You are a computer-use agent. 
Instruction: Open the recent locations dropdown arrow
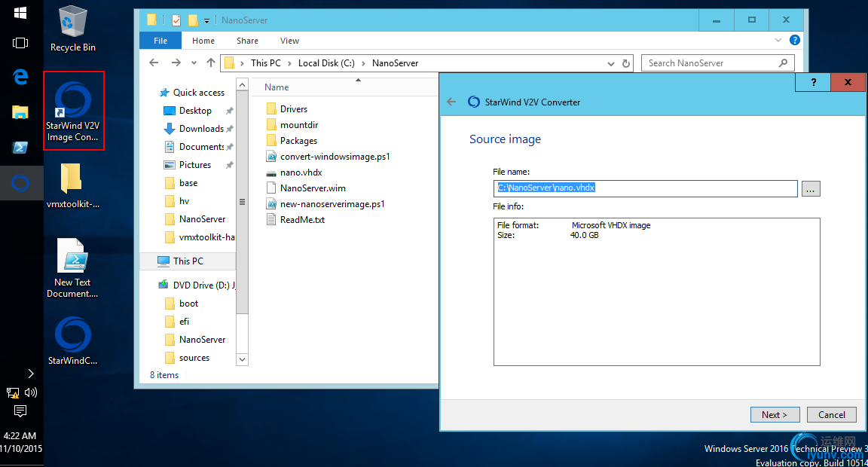click(194, 63)
